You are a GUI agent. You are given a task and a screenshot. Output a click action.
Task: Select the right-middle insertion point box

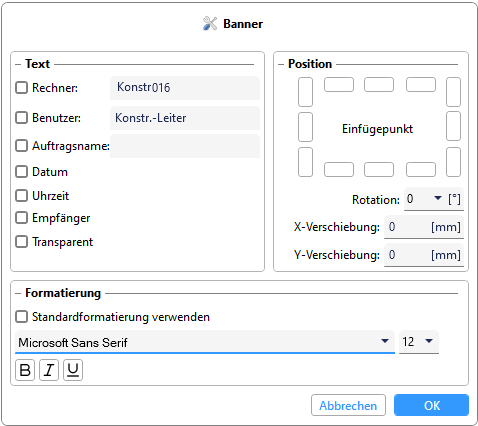[453, 126]
